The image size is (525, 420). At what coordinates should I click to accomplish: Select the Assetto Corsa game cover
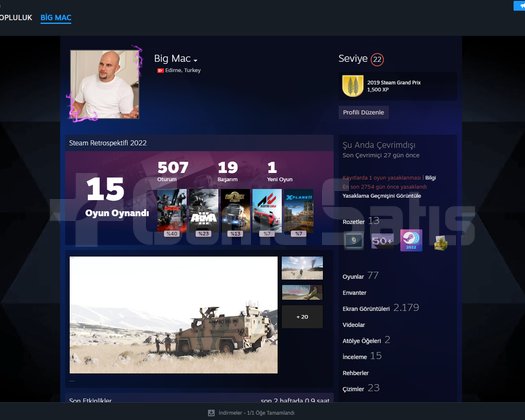tap(267, 211)
